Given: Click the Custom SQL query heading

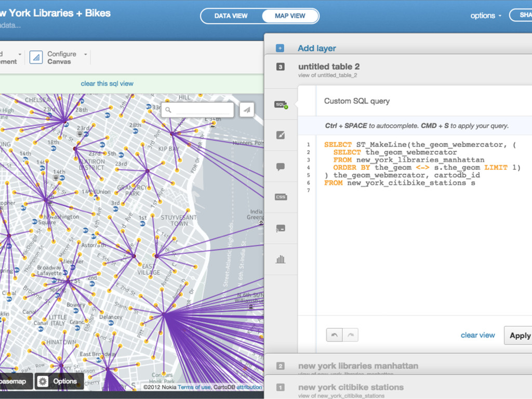Looking at the screenshot, I should point(356,101).
